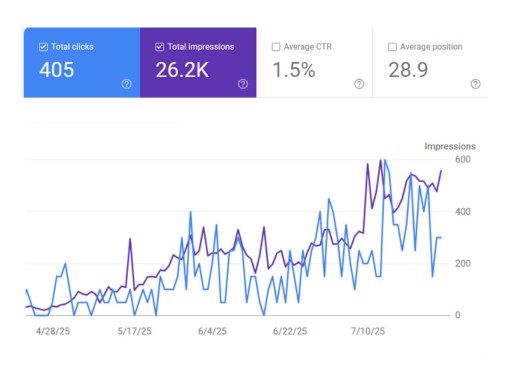The image size is (512, 384).
Task: Click the Impressions axis title
Action: (450, 146)
